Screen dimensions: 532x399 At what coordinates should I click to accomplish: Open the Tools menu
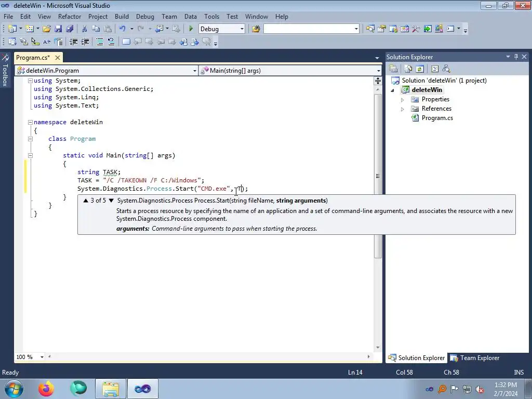[x=211, y=16]
